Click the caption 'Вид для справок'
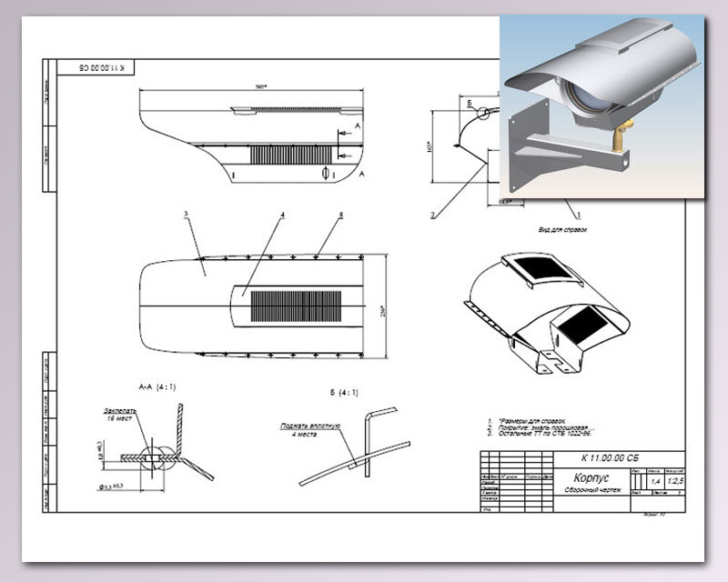The image size is (728, 582). click(x=562, y=229)
